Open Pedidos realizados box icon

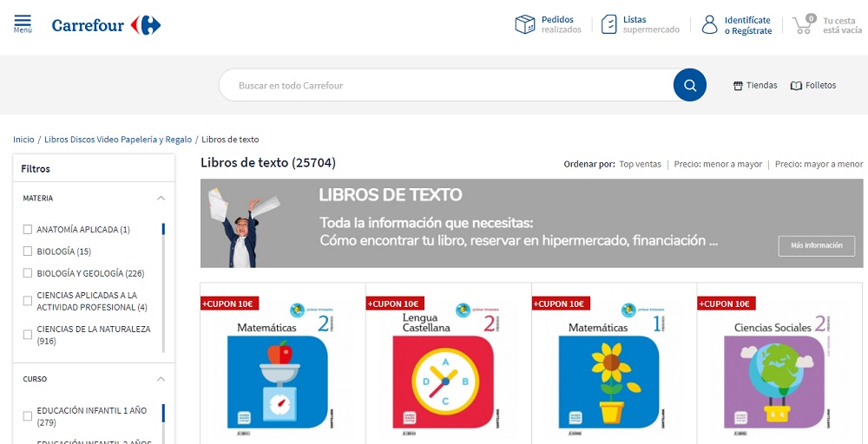point(524,24)
